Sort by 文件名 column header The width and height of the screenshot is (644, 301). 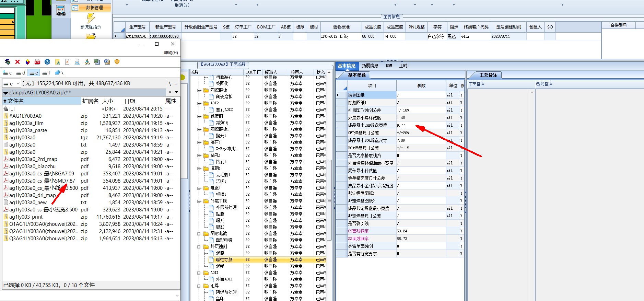pos(42,101)
